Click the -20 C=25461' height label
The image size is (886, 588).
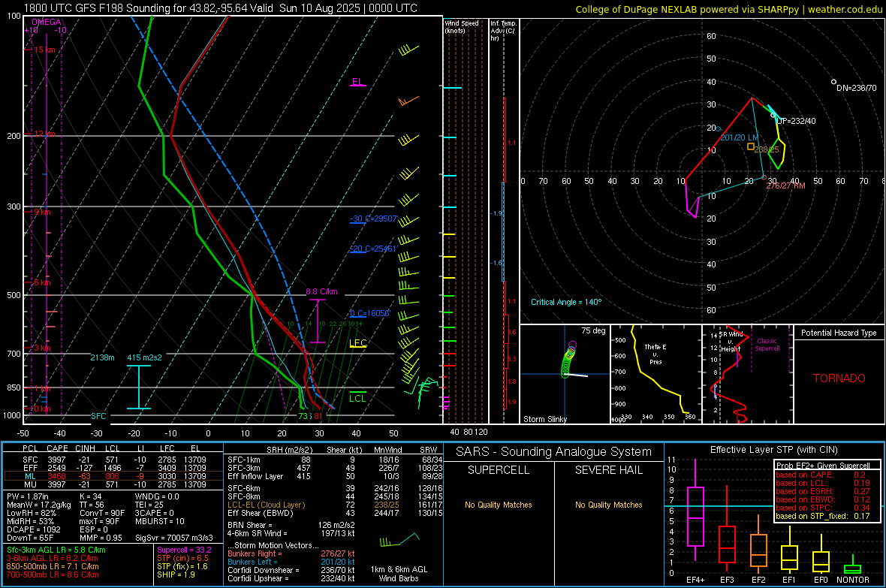tap(374, 249)
